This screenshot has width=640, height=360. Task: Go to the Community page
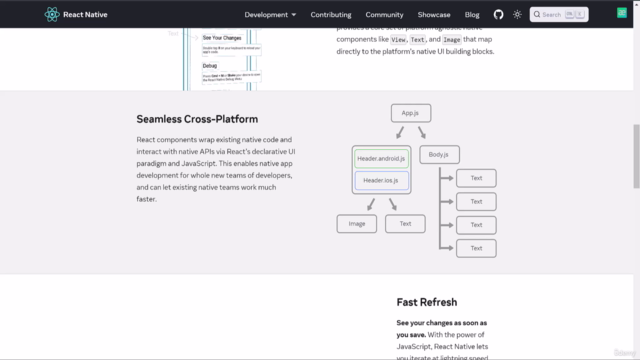pyautogui.click(x=384, y=15)
